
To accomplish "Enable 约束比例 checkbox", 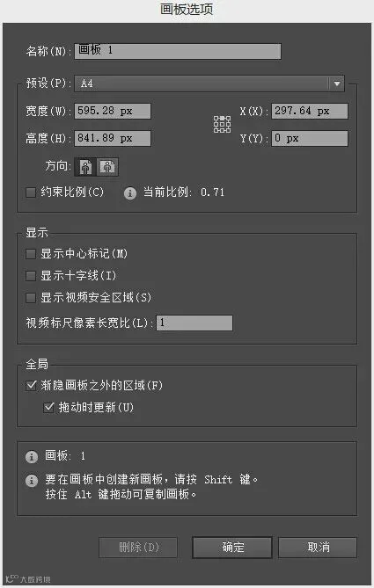I will tap(31, 192).
